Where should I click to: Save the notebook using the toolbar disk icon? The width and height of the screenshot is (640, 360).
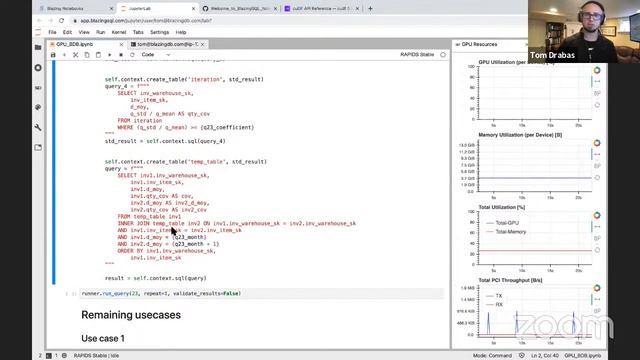[x=53, y=55]
